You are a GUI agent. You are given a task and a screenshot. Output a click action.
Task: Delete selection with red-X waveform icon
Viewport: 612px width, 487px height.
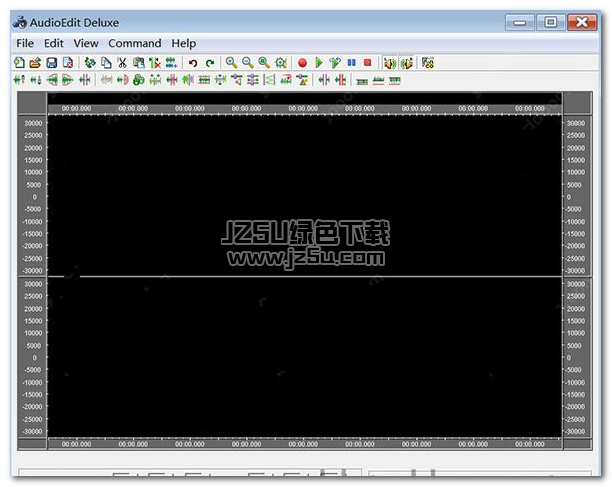click(155, 62)
